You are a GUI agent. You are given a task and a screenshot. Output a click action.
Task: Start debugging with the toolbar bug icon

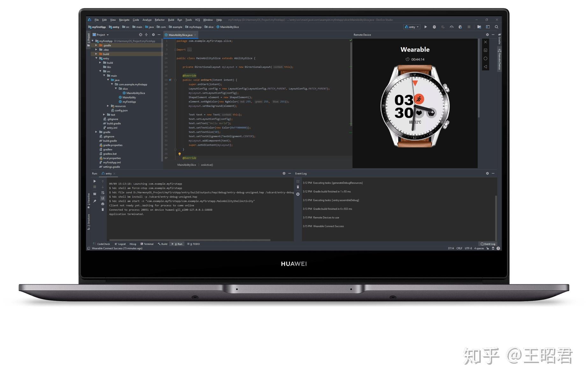point(434,27)
